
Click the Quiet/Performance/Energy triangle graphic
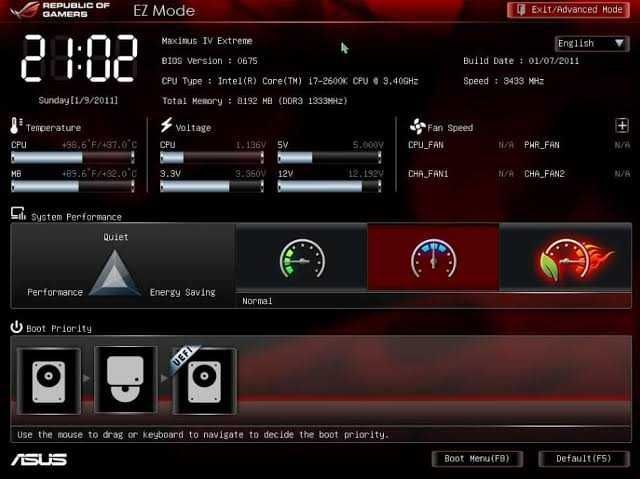115,273
